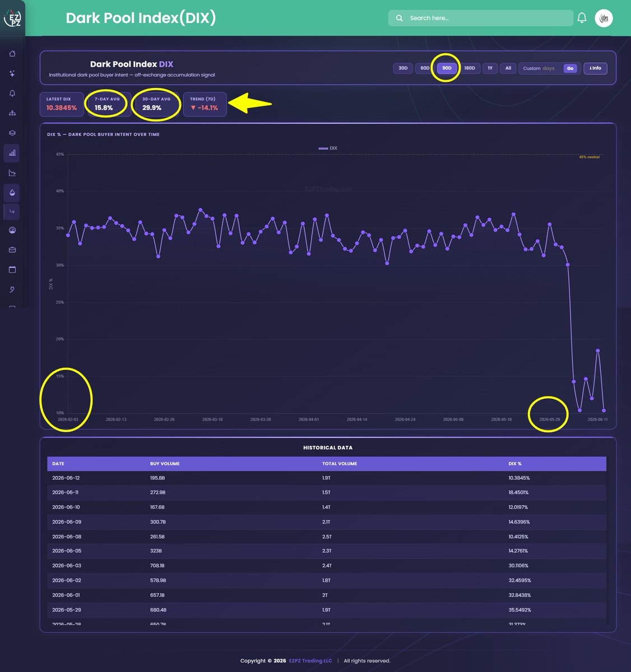Click the HISTORICAL DATA heading
Image resolution: width=631 pixels, height=672 pixels.
(x=328, y=447)
